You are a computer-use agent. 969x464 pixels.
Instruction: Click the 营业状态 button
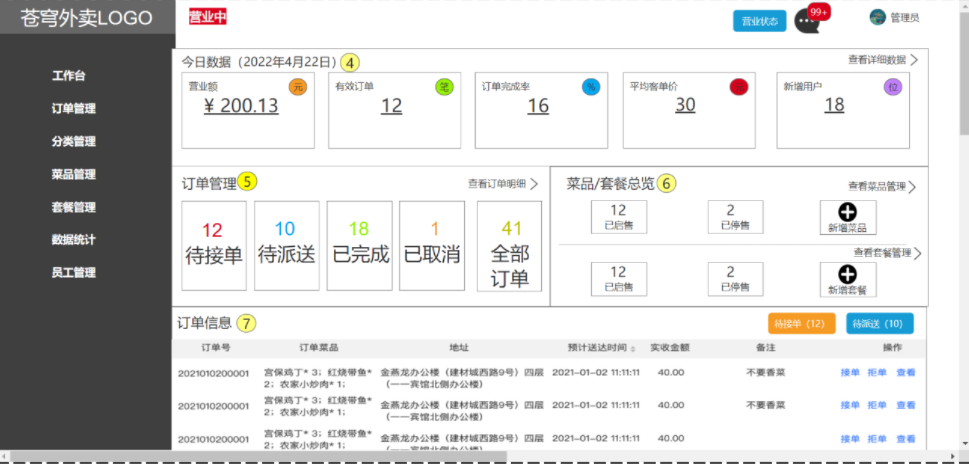point(760,21)
